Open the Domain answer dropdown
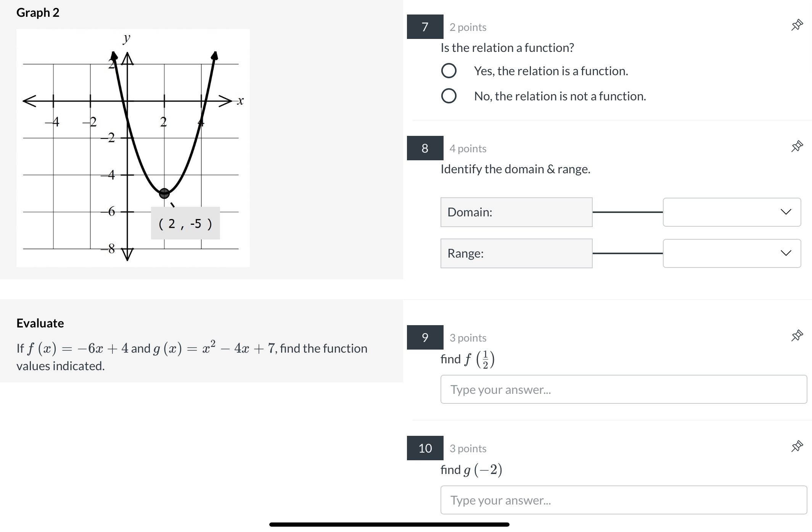Image resolution: width=812 pixels, height=532 pixels. [x=732, y=212]
